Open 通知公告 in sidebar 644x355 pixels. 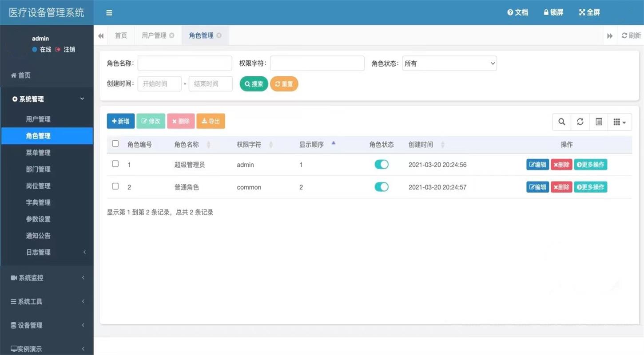point(38,236)
